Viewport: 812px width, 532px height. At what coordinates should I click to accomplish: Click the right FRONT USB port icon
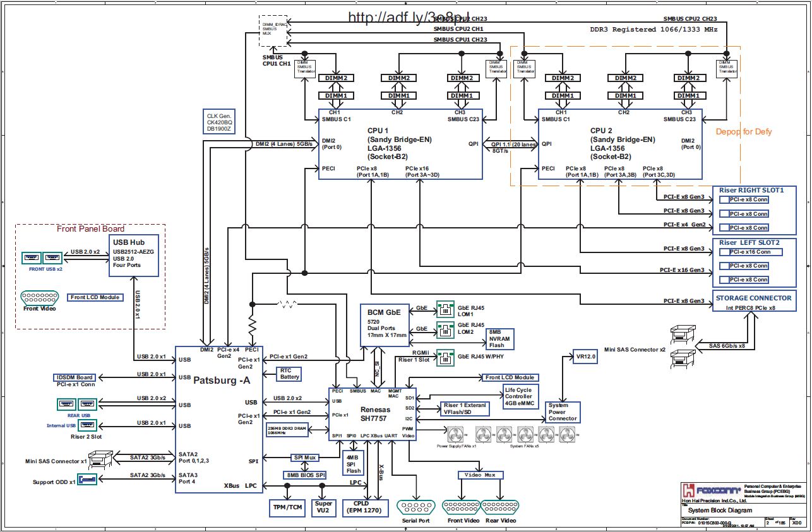[53, 257]
